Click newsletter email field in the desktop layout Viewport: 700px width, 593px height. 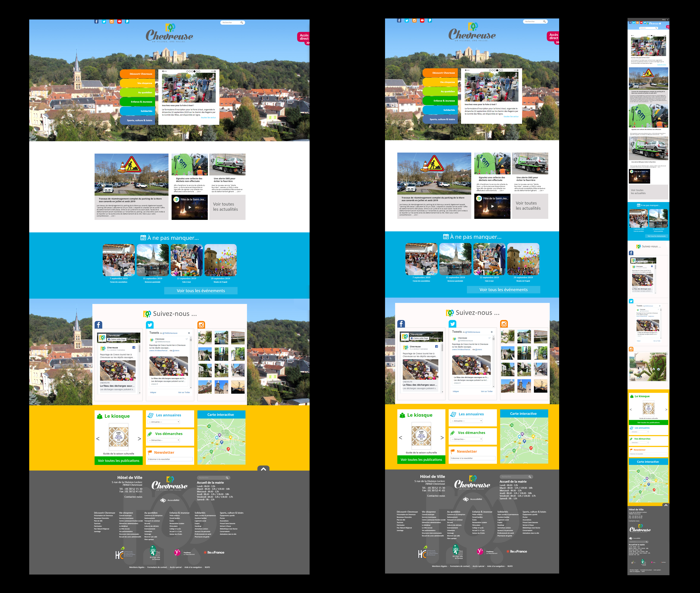tap(170, 459)
